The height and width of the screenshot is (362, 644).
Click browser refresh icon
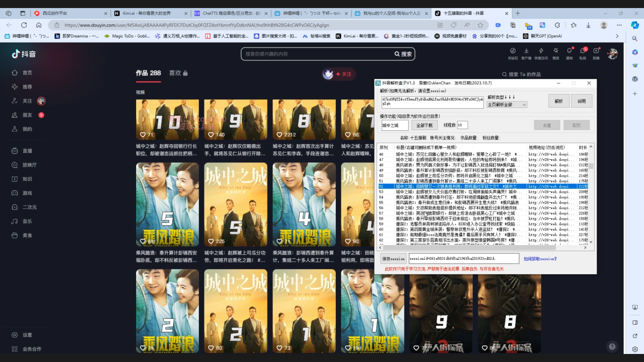(x=24, y=25)
